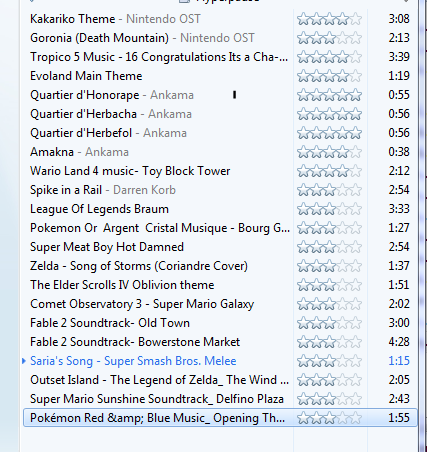The height and width of the screenshot is (452, 427).
Task: Select Quartier d'Herbacha track
Action: tap(220, 114)
